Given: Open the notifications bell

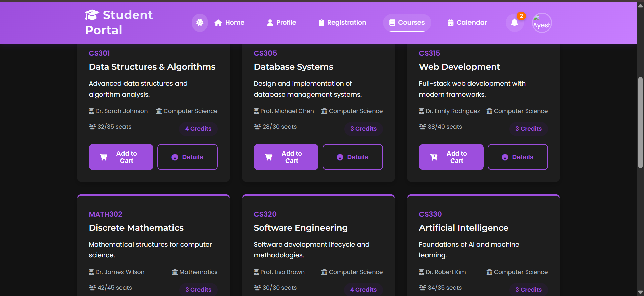Looking at the screenshot, I should (514, 23).
